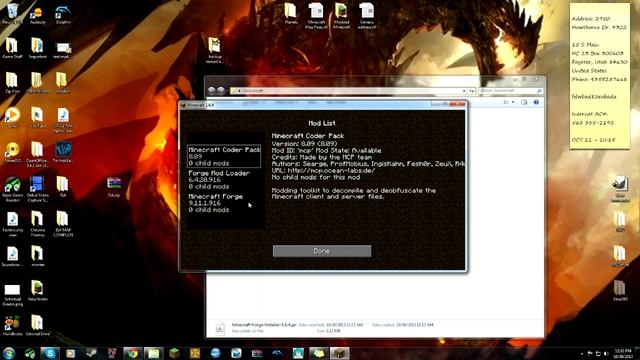640x360 pixels.
Task: Open the OpenOffice folder icon
Action: (38, 154)
